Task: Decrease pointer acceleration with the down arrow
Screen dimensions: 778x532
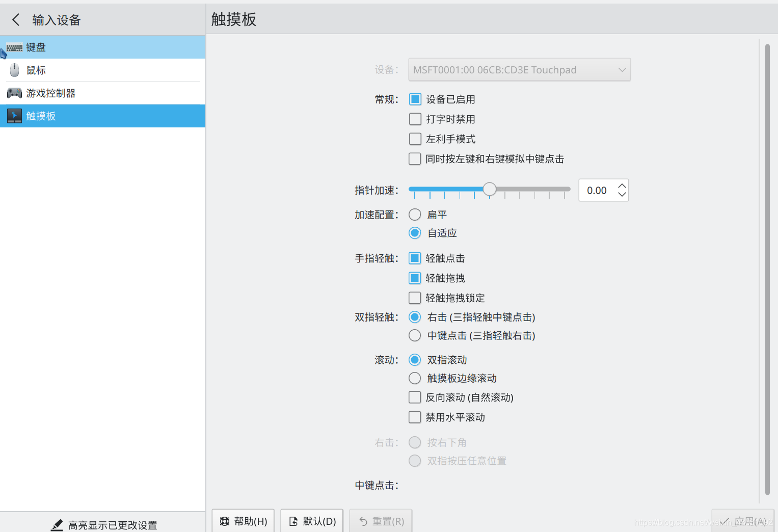Action: 622,194
